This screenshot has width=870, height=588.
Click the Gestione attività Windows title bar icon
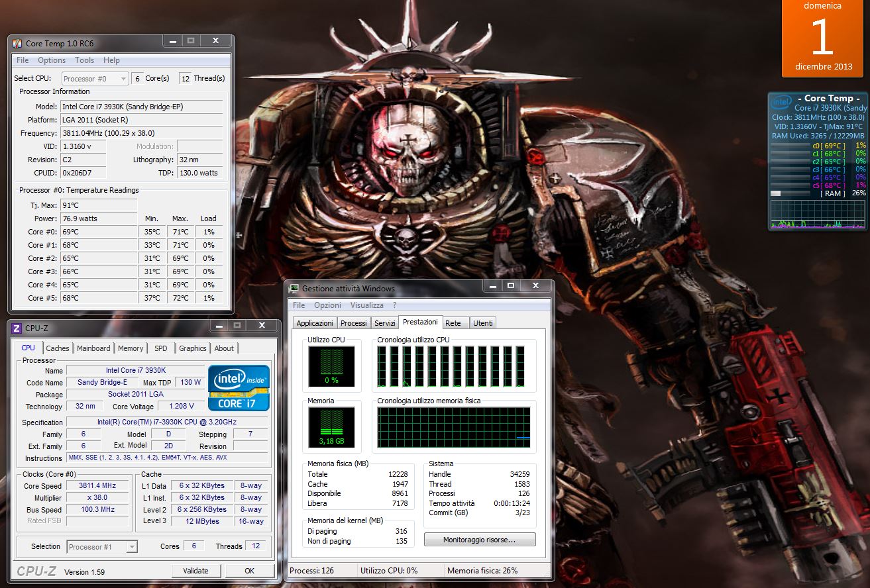(293, 288)
